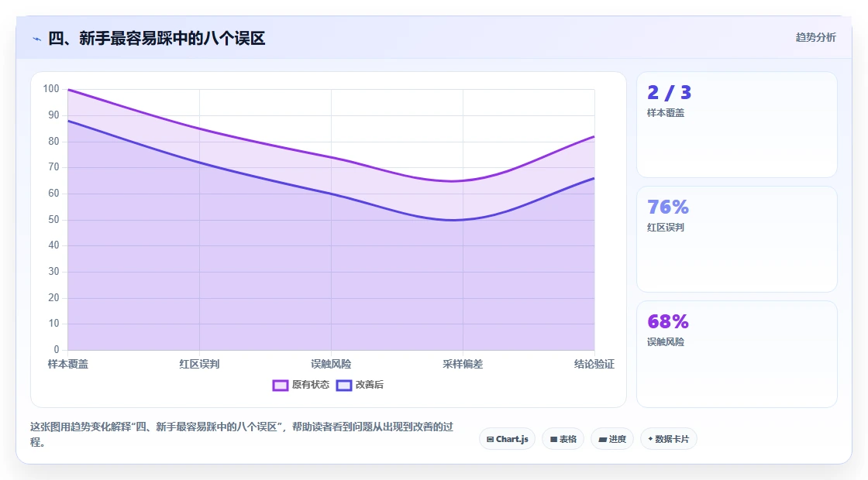The image size is (868, 480).
Task: Click the 数据卡片 tag sparkle icon
Action: pyautogui.click(x=650, y=439)
